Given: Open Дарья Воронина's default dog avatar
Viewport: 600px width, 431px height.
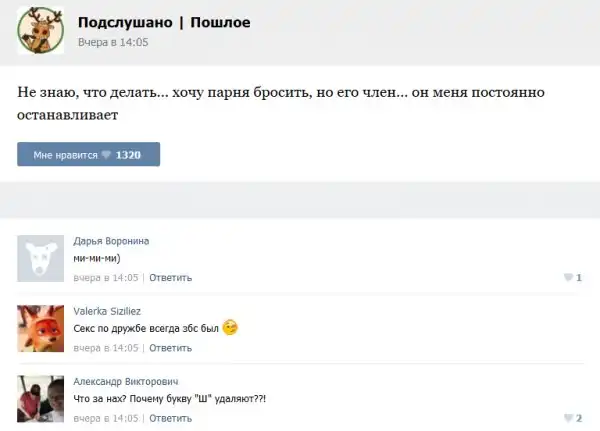Looking at the screenshot, I should click(x=40, y=258).
